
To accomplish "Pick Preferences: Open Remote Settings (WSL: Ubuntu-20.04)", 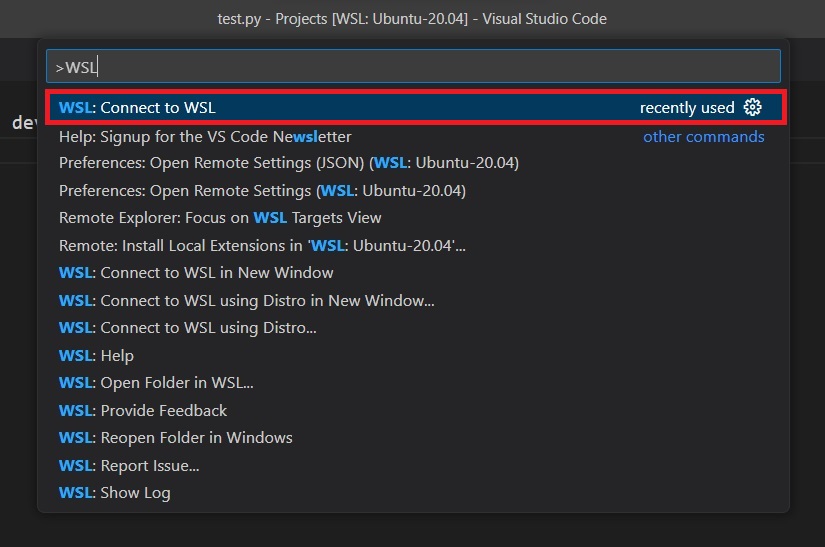I will (x=413, y=190).
